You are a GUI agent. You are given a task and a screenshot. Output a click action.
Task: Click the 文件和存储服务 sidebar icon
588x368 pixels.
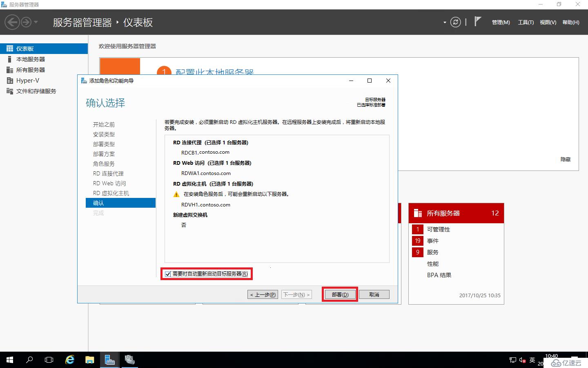point(10,91)
